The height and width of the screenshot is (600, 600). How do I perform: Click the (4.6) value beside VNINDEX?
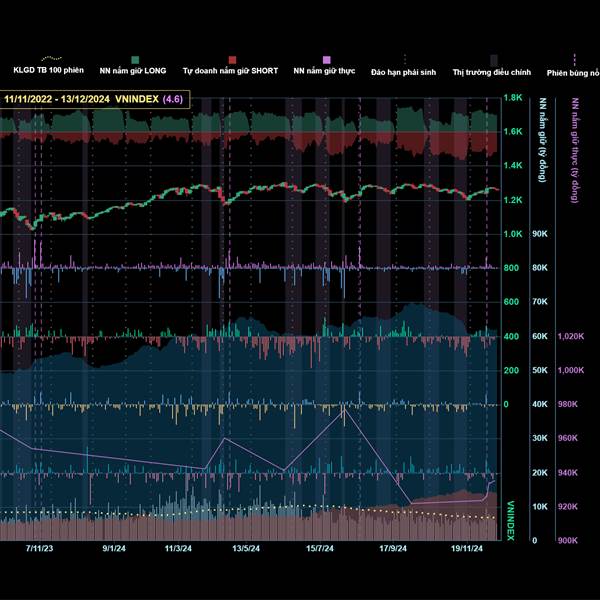pyautogui.click(x=173, y=98)
